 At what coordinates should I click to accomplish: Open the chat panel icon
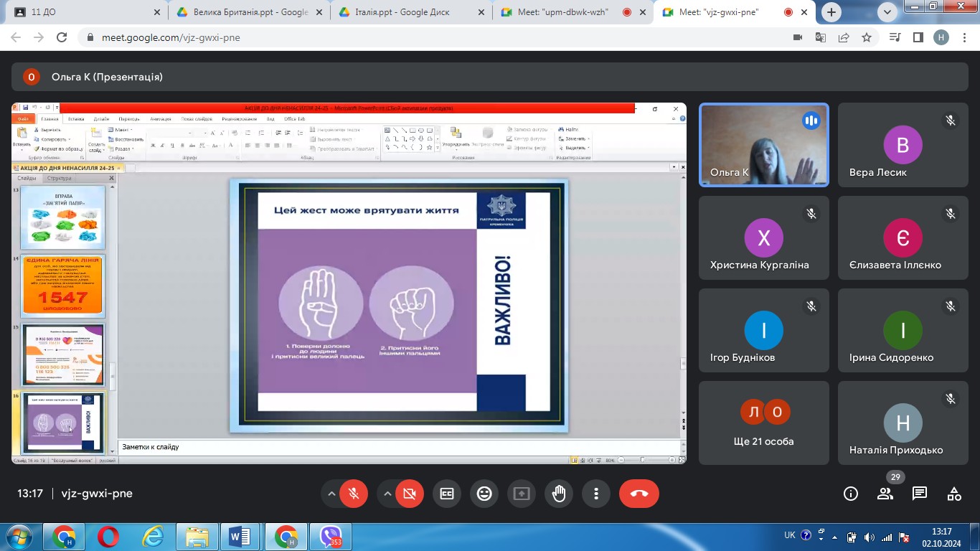pos(920,494)
